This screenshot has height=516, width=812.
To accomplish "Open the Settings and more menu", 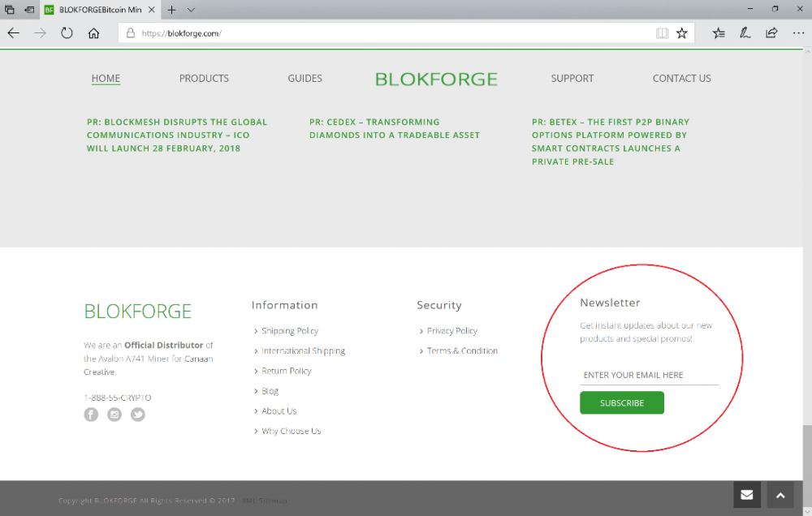I will [x=799, y=32].
